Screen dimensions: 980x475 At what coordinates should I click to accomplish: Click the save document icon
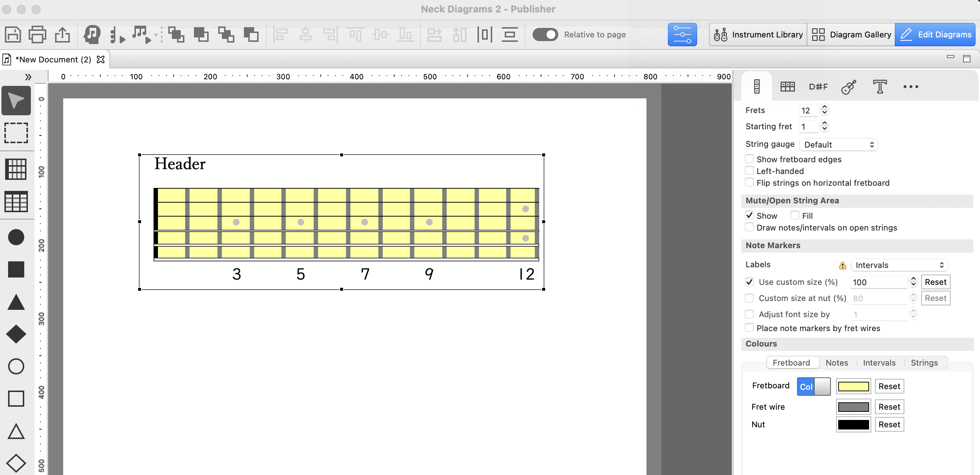click(12, 35)
